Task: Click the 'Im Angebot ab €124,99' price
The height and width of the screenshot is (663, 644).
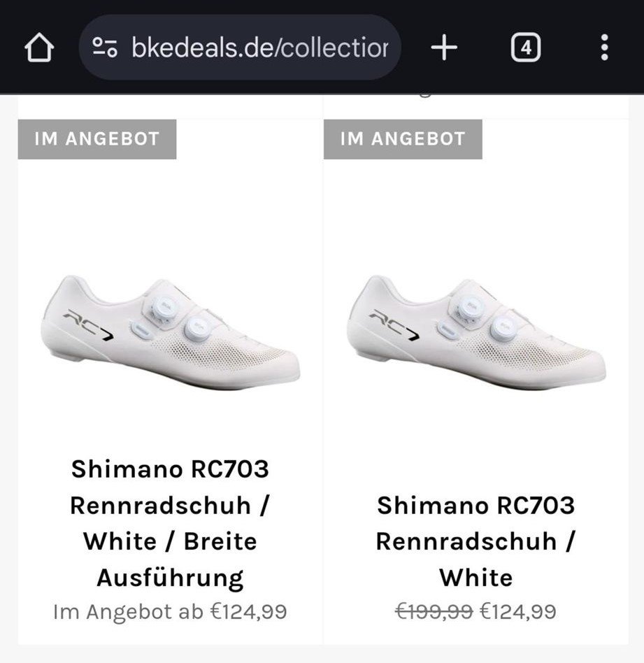Action: 170,611
